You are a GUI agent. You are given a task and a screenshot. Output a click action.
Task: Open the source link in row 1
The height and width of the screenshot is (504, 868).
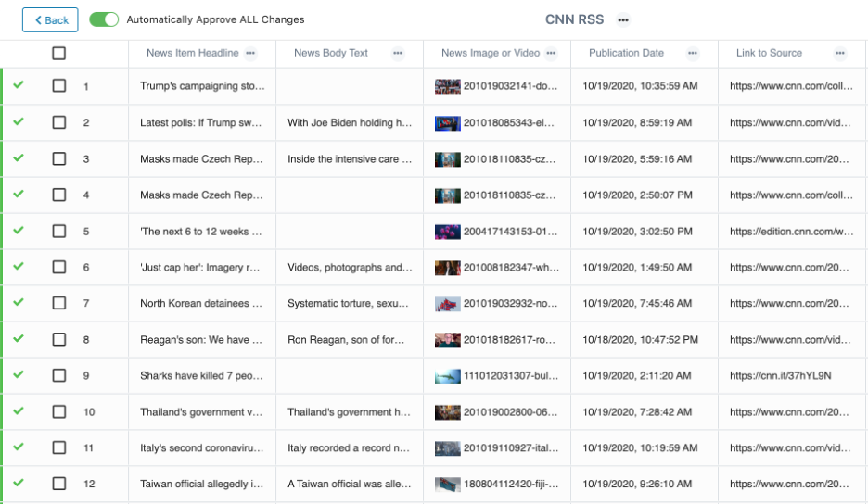click(791, 86)
